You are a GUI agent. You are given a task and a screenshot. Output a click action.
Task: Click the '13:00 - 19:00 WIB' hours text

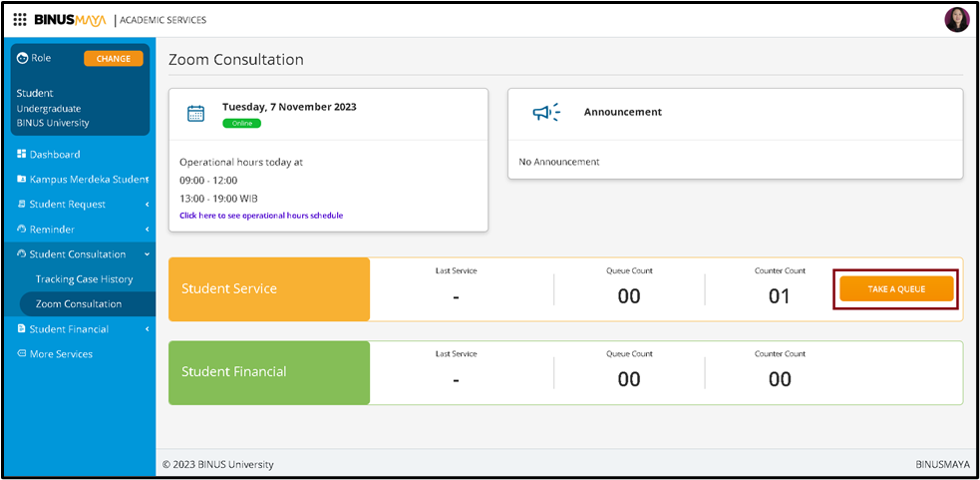pos(218,199)
